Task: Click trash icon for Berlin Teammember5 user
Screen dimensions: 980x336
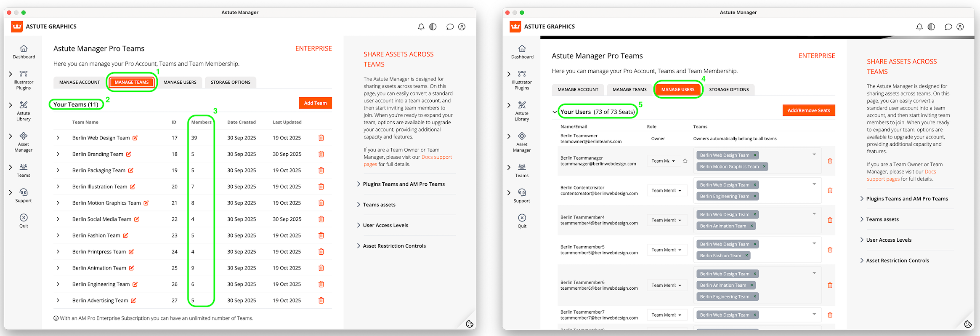Action: click(830, 250)
